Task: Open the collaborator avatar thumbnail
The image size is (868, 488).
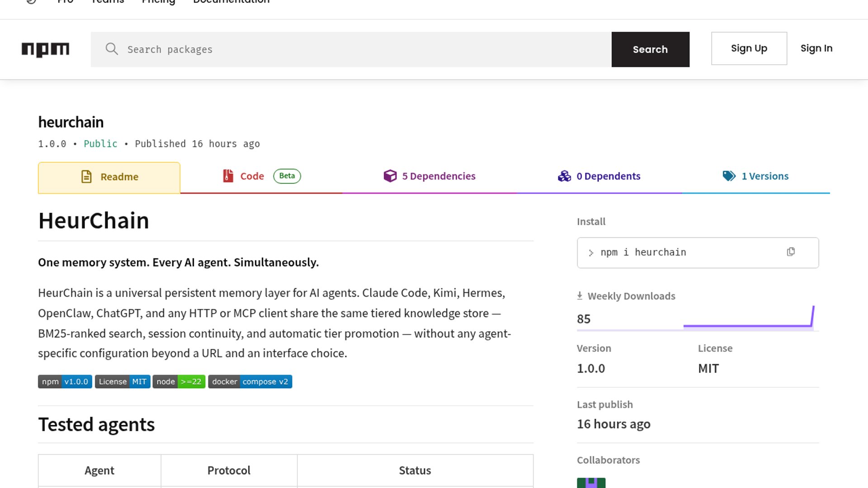Action: click(x=591, y=483)
